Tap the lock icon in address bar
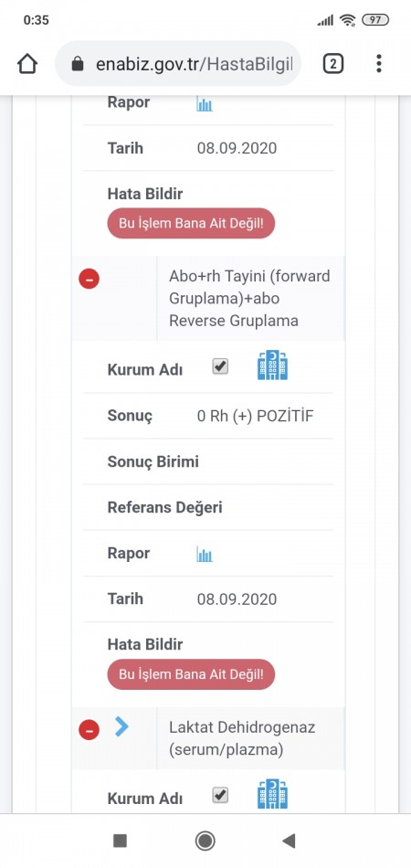The height and width of the screenshot is (868, 411). (78, 64)
